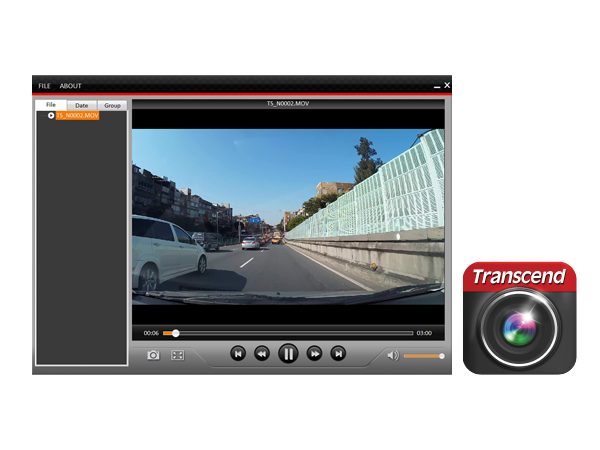Toggle fullscreen video view

[178, 355]
